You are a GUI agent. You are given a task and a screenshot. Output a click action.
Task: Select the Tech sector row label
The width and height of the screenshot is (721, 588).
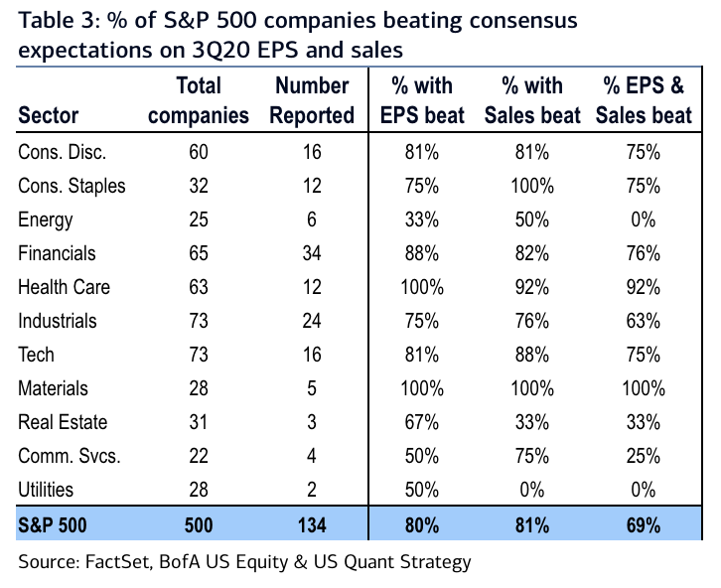pyautogui.click(x=37, y=355)
